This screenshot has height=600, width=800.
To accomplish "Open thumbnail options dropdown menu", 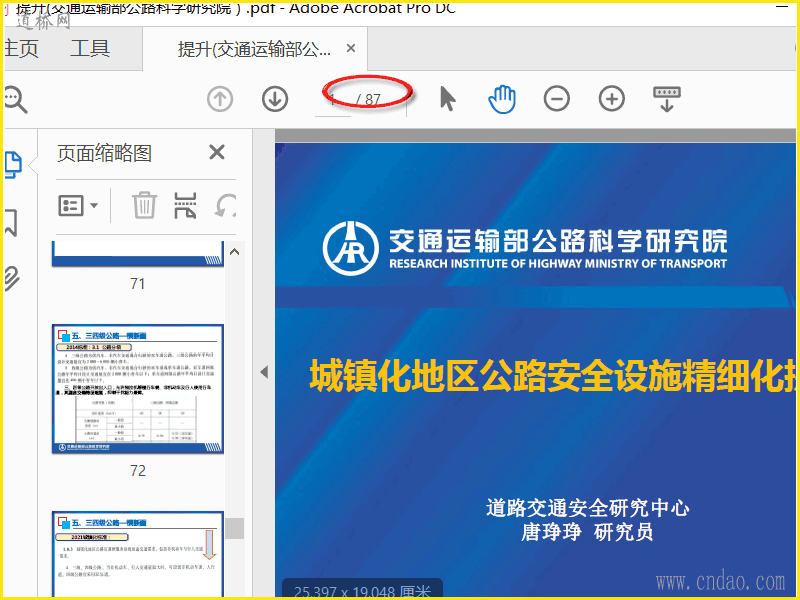I will 78,206.
